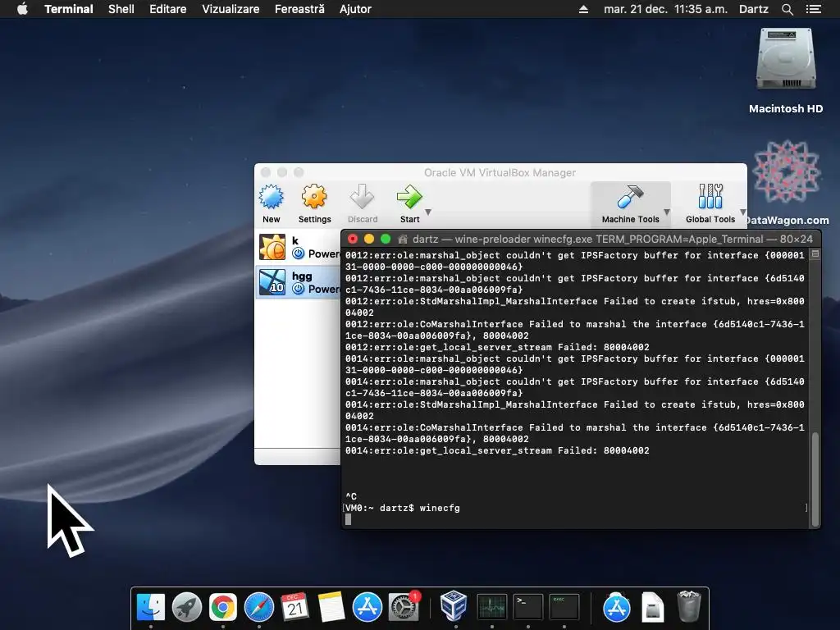Open the exec terminal icon in Dock

564,608
